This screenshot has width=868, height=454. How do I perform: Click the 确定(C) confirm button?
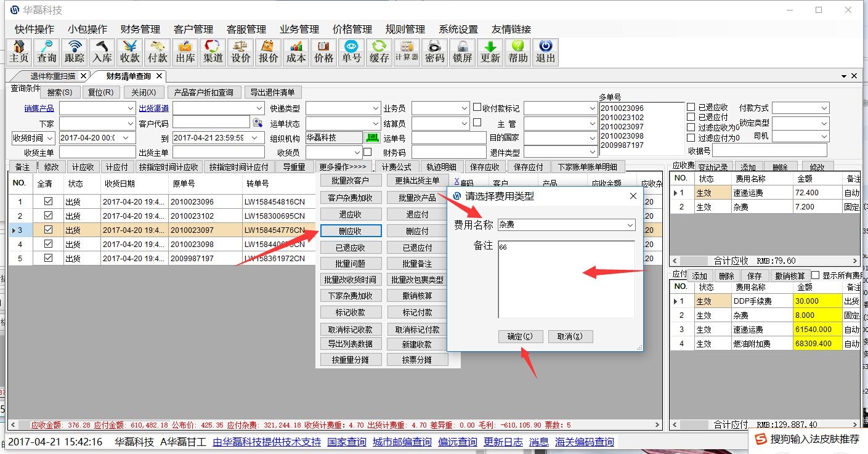point(520,336)
